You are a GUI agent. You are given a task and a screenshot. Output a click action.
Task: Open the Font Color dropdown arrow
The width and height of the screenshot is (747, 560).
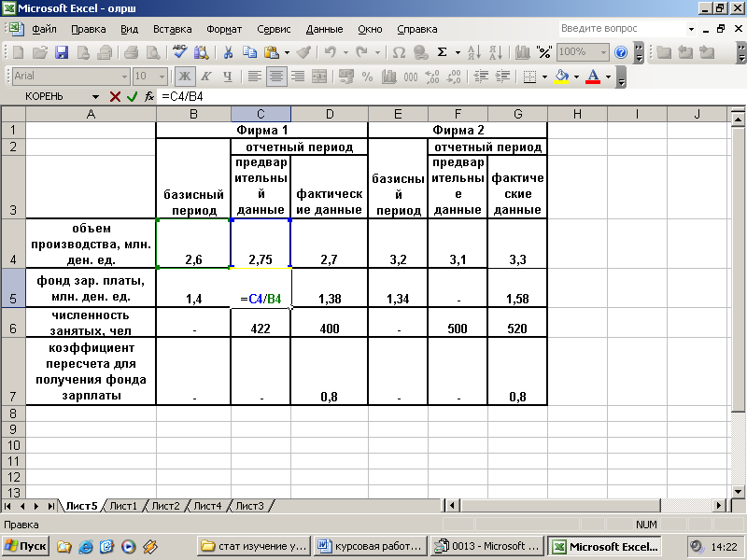[x=609, y=77]
